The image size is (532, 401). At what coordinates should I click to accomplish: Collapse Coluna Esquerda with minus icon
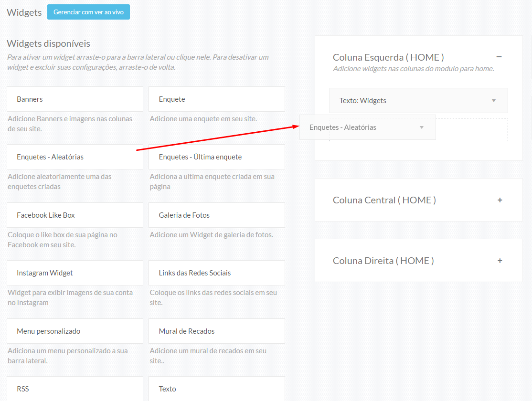pos(499,57)
